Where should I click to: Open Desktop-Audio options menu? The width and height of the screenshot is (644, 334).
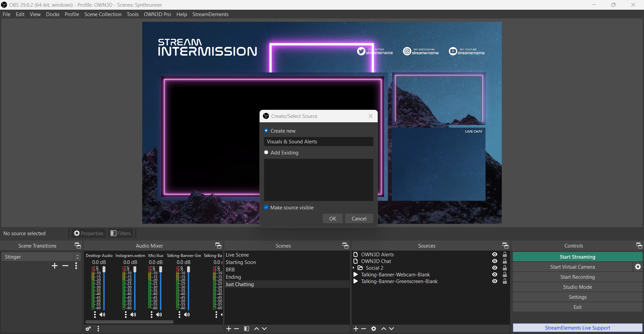click(95, 315)
